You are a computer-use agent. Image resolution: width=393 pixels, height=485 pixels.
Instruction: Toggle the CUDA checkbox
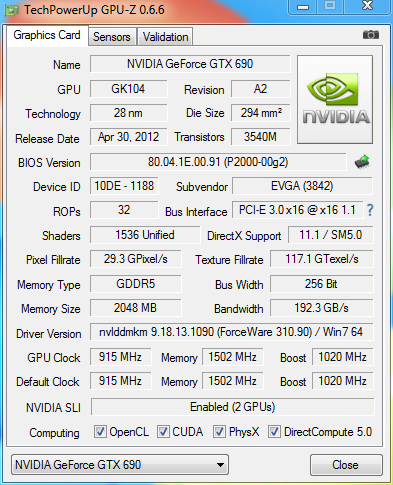(x=163, y=432)
